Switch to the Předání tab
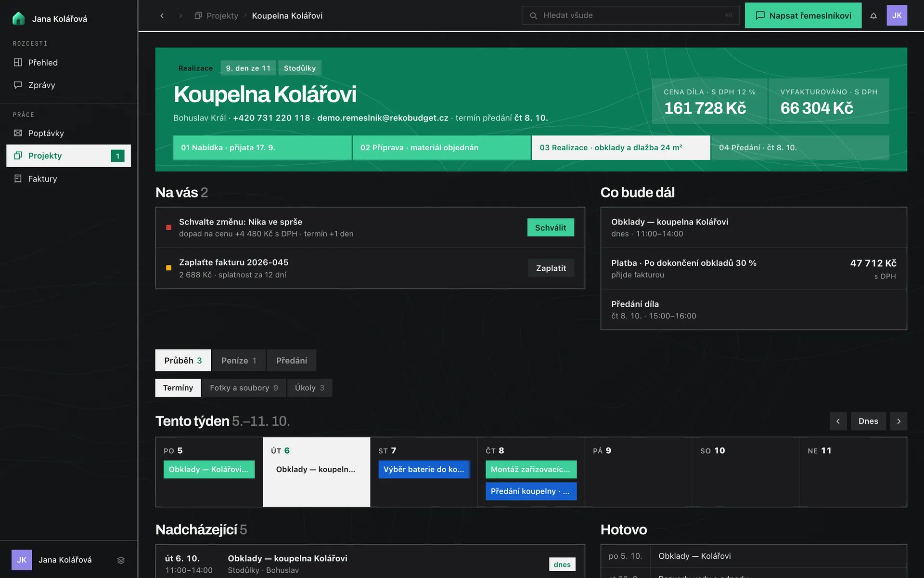Screen dimensions: 924x578 292,360
